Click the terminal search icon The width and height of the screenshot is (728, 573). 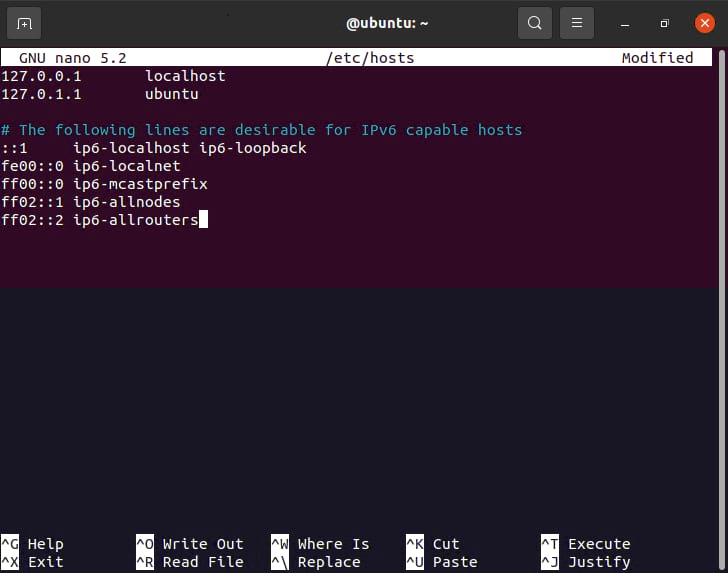pyautogui.click(x=535, y=22)
